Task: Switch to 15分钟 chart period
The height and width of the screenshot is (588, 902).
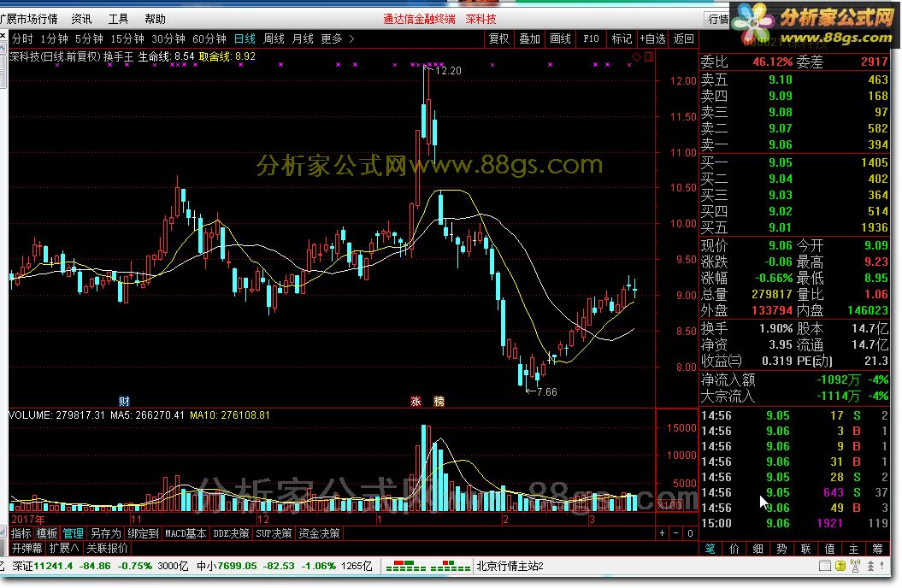Action: click(127, 38)
